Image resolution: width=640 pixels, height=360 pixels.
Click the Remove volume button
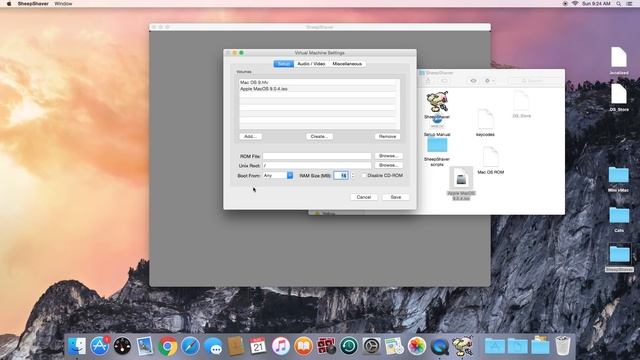point(387,136)
